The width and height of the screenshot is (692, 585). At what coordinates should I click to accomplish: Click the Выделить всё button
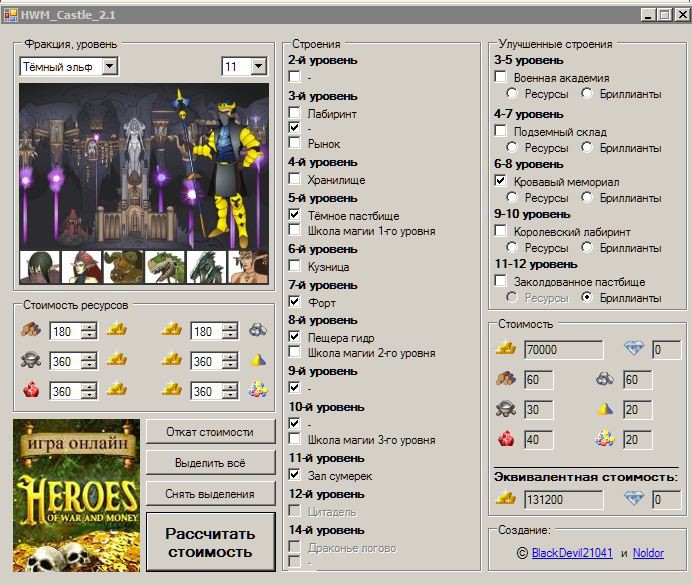(211, 463)
